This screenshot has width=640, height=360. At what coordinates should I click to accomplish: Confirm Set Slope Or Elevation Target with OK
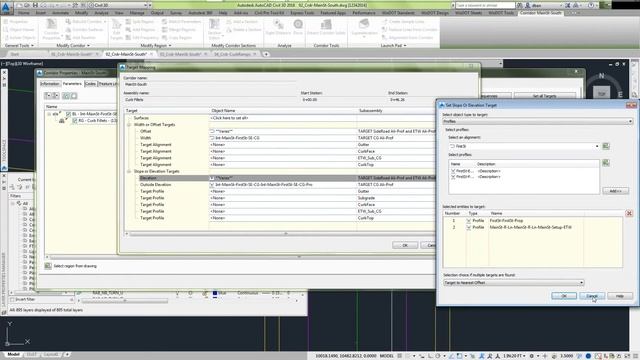[x=564, y=296]
